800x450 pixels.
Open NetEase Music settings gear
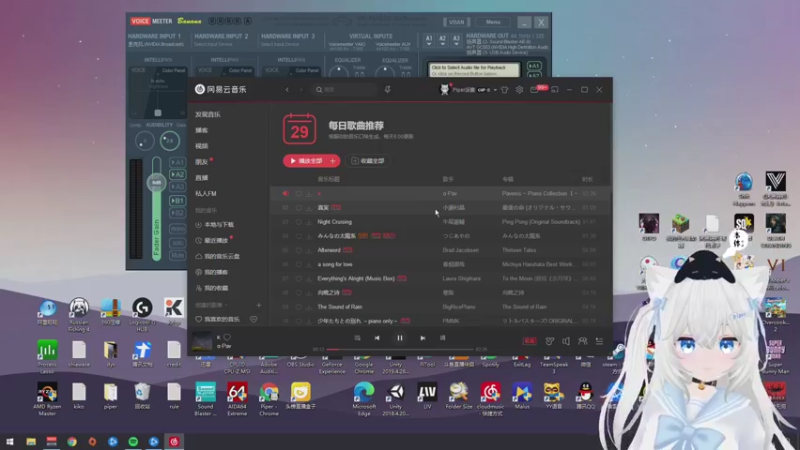click(x=519, y=89)
